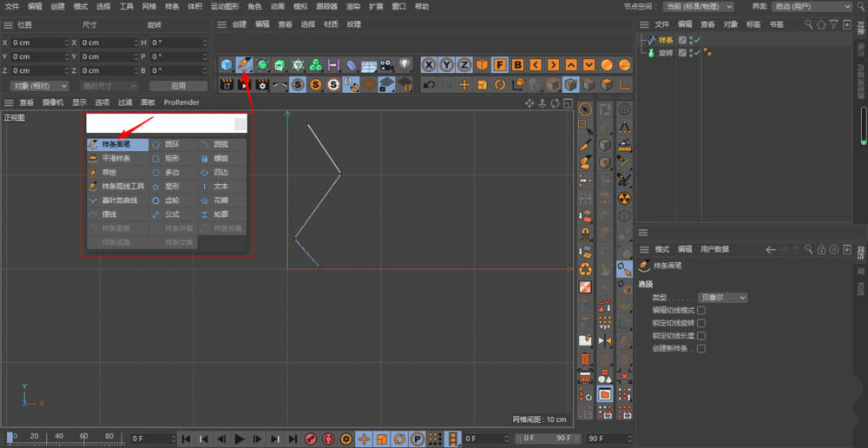Choose 圆环 circle spline

point(174,144)
